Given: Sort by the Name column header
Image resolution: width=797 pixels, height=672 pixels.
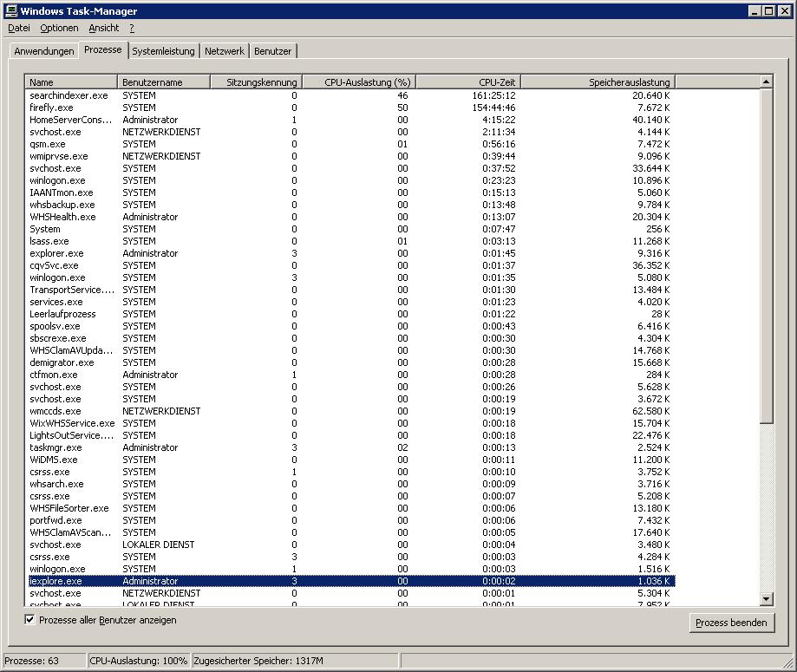Looking at the screenshot, I should pos(70,82).
